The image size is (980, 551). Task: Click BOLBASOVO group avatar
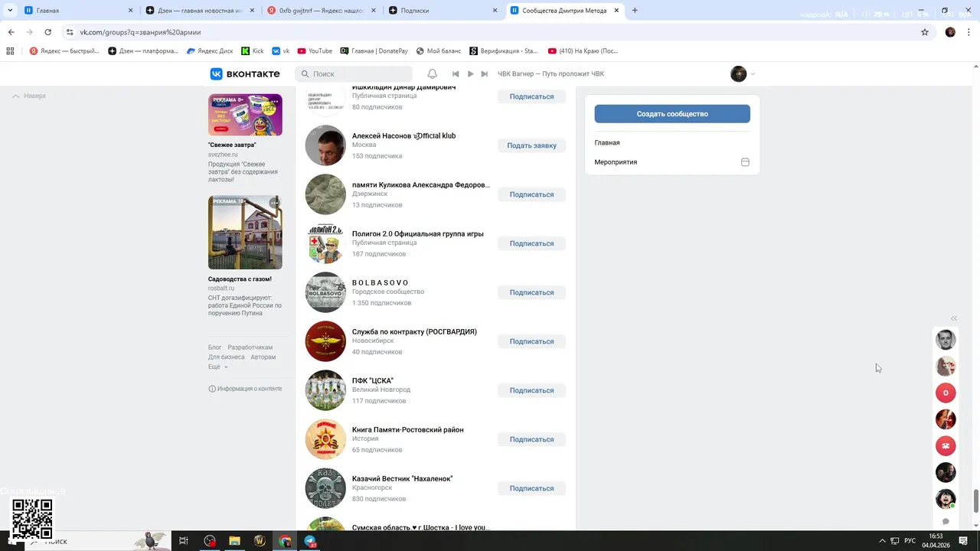325,292
